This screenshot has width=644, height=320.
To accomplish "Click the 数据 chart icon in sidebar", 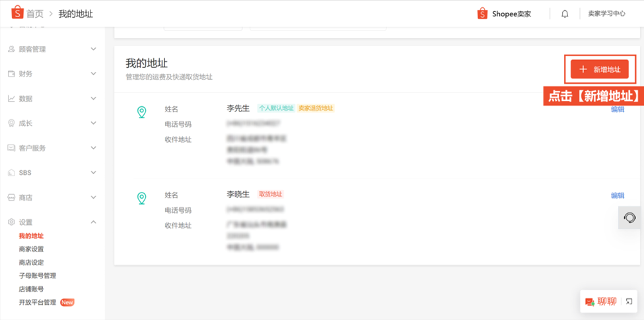I will [x=11, y=98].
